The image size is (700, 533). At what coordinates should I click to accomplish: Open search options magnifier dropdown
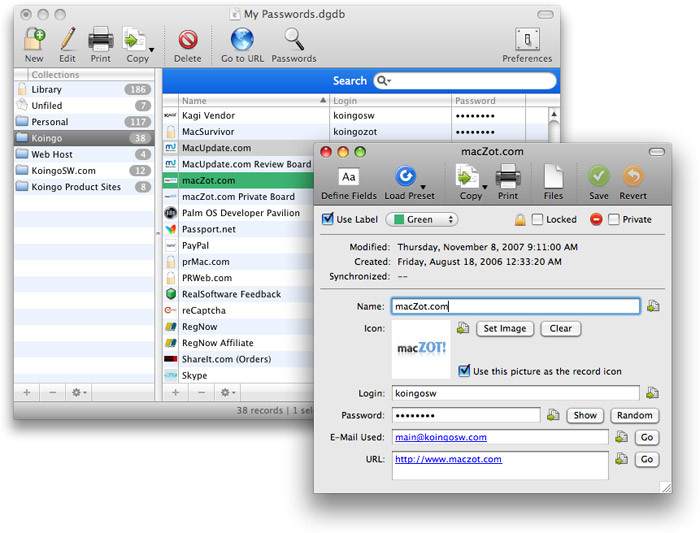point(383,81)
